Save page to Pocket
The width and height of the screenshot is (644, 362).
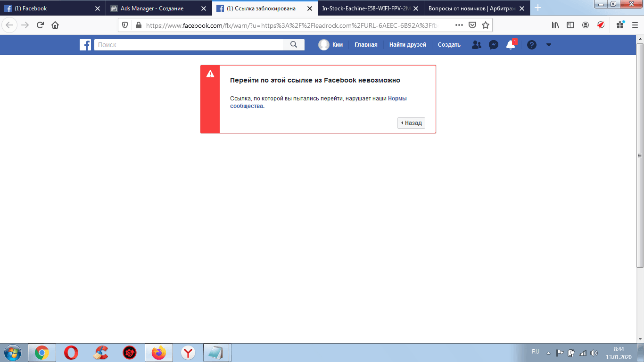[472, 25]
